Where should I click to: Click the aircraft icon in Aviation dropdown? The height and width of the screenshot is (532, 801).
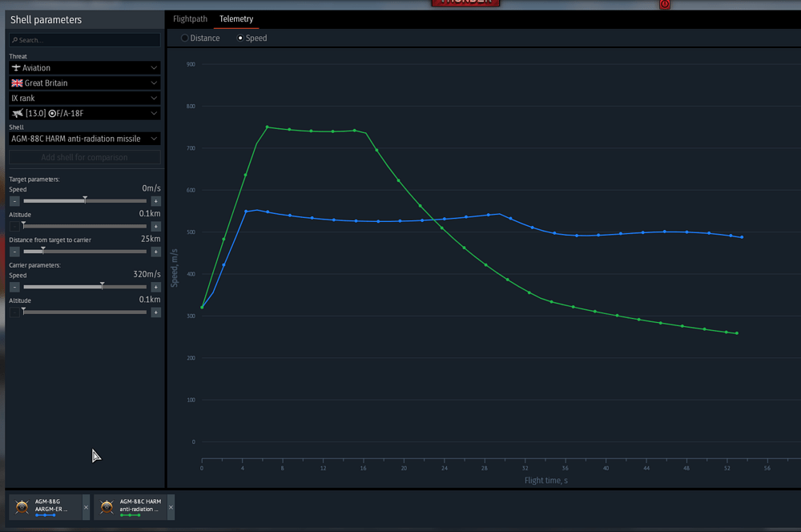pos(16,68)
